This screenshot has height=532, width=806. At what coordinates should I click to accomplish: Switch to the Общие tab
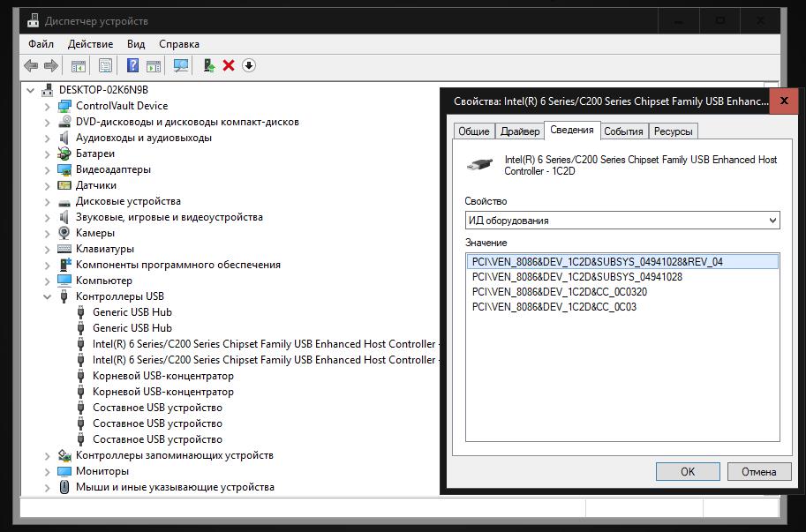point(474,131)
